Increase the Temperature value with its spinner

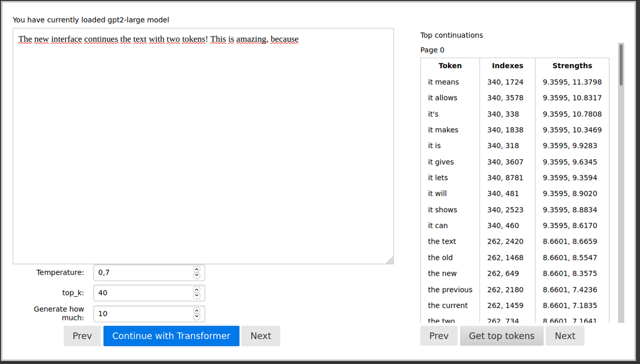pos(196,270)
